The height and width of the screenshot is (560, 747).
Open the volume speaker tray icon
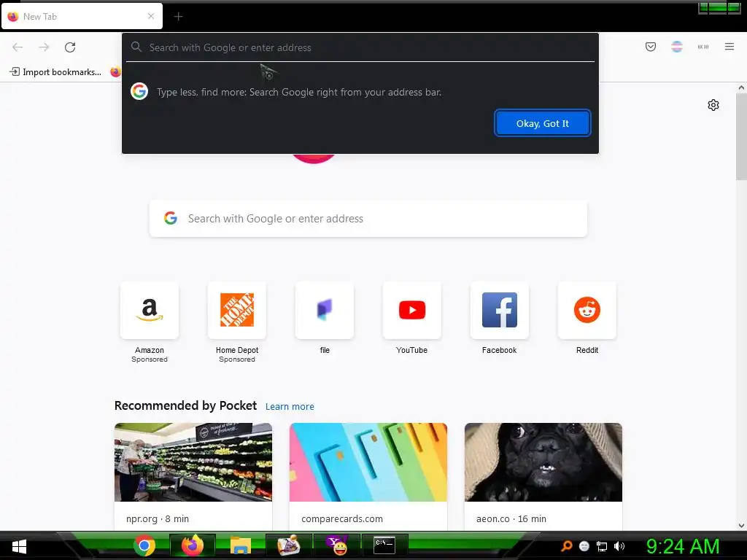(x=619, y=546)
